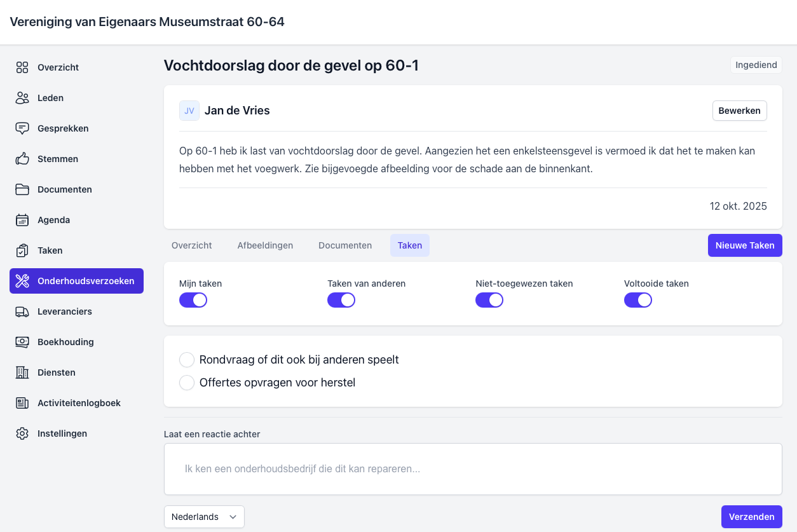Open Leveranciers via the truck icon
Screen dimensions: 797x532
point(22,311)
